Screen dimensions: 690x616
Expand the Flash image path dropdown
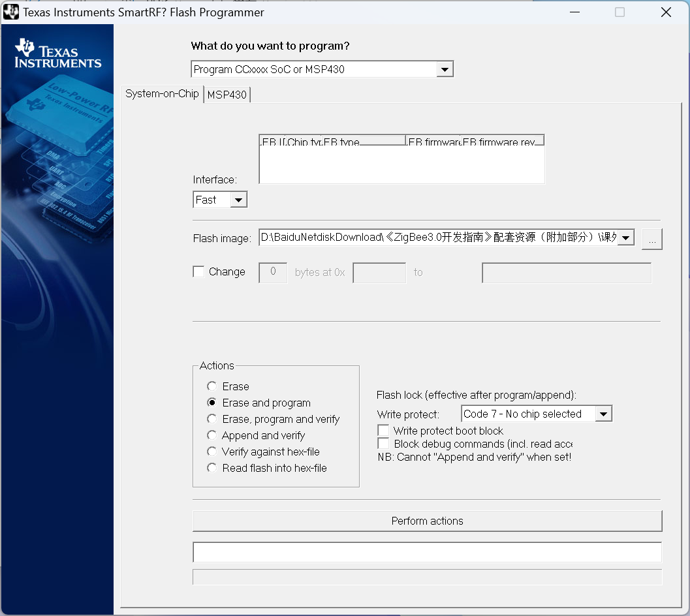click(625, 238)
